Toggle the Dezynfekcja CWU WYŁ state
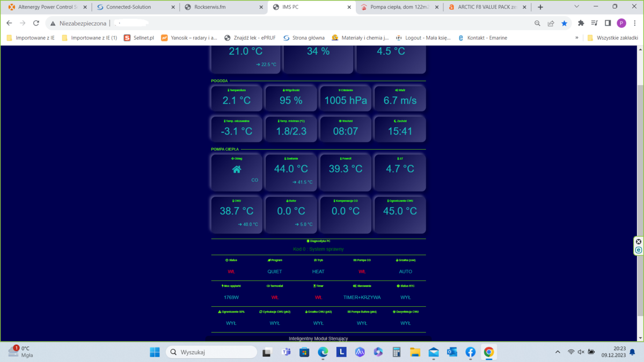Image resolution: width=644 pixels, height=362 pixels. point(405,323)
